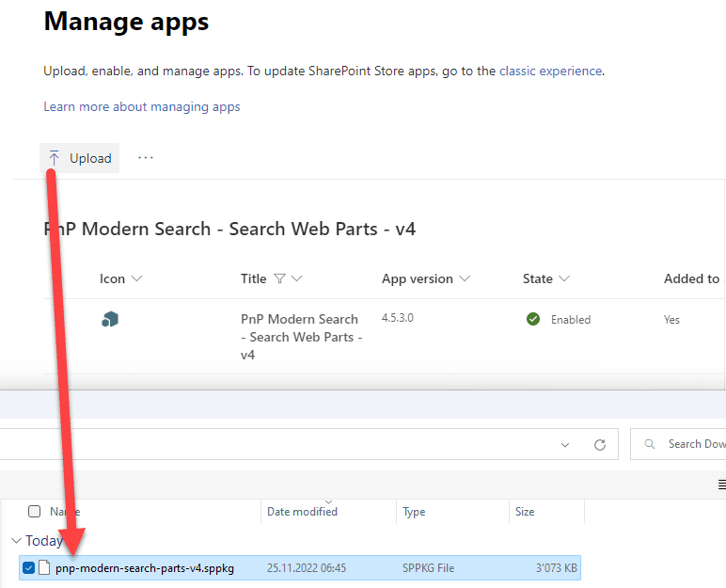Screen dimensions: 726x588
Task: Click the 25.11.2022 06:45 date cell
Action: point(306,568)
